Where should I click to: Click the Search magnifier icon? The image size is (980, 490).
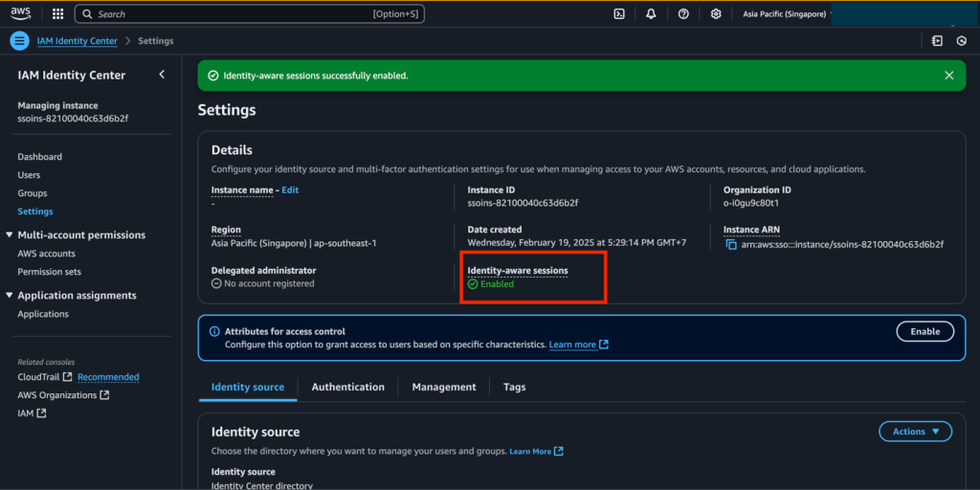(x=87, y=13)
